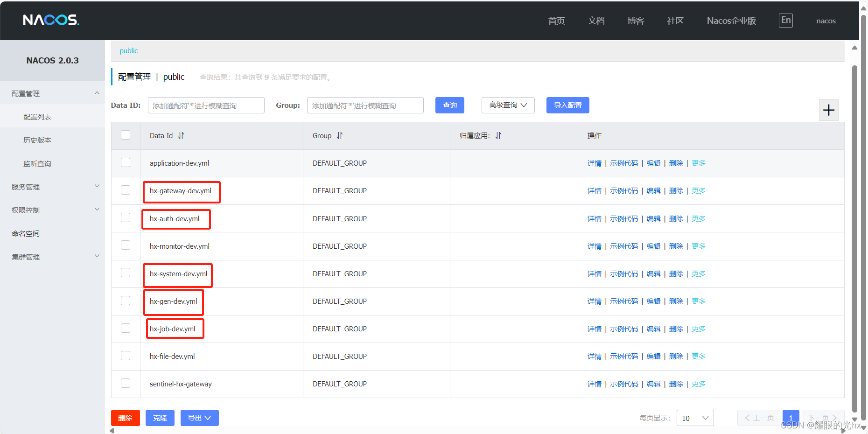This screenshot has width=868, height=434.
Task: Expand the 服务管理 sidebar section
Action: tap(52, 187)
